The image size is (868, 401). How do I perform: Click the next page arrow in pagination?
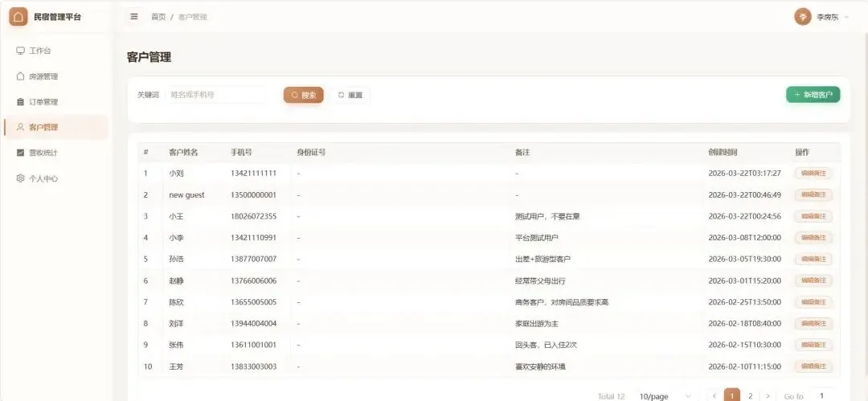coord(768,396)
